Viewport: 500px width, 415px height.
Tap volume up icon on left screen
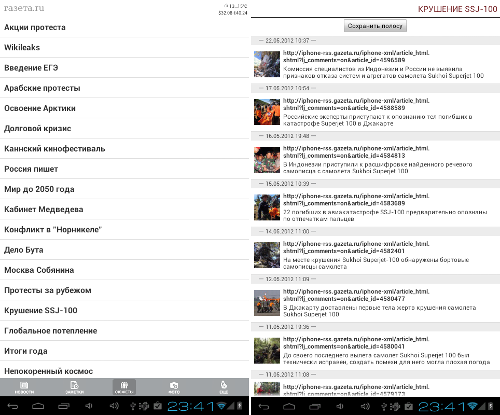114,406
